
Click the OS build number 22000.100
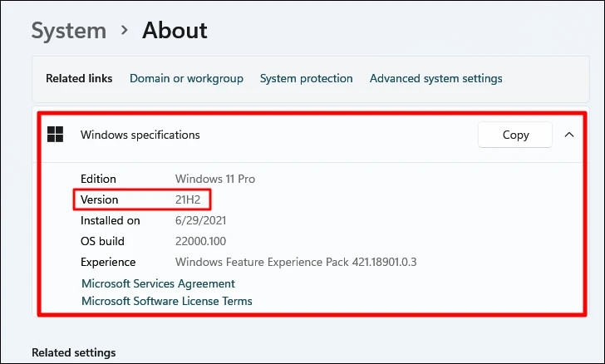click(x=202, y=241)
